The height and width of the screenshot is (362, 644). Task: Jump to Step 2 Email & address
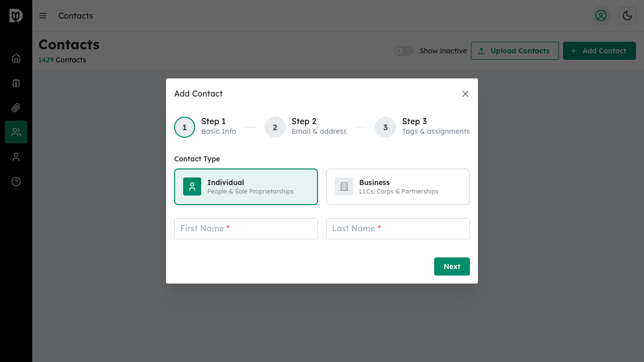[x=275, y=127]
